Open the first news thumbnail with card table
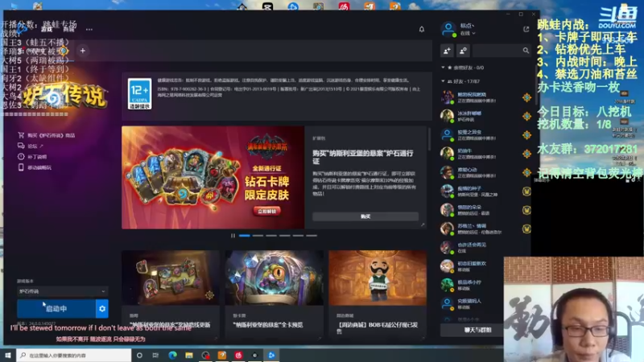 [x=171, y=278]
